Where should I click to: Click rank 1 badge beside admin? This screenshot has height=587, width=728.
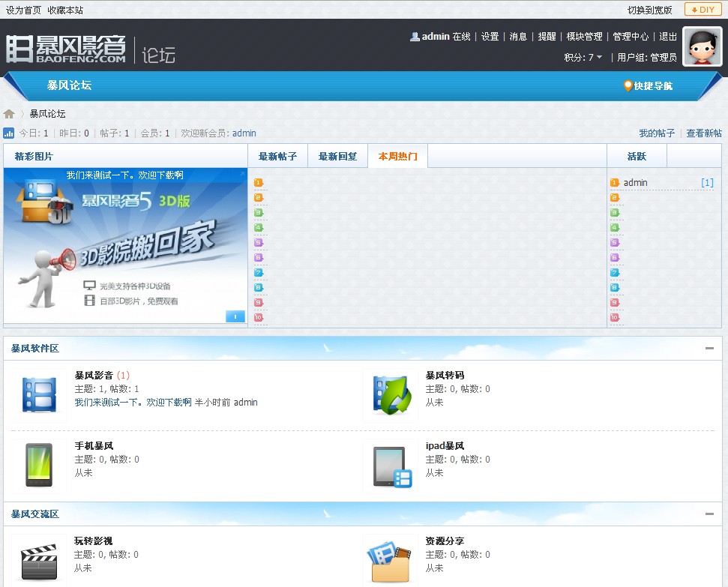pos(615,182)
